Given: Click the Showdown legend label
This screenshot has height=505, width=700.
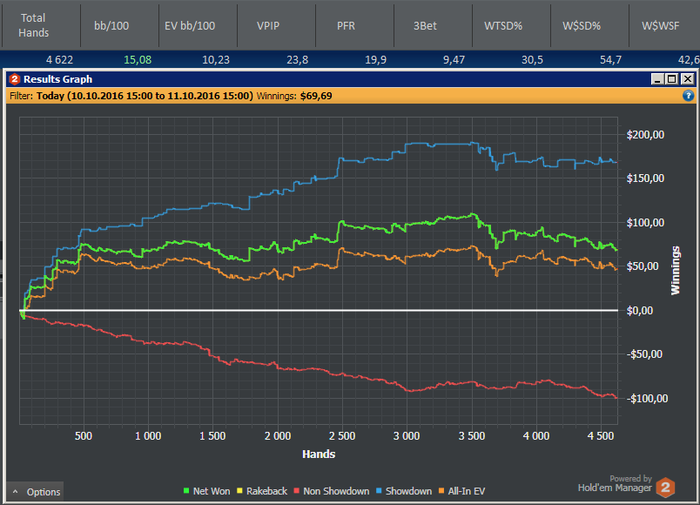Looking at the screenshot, I should (408, 491).
